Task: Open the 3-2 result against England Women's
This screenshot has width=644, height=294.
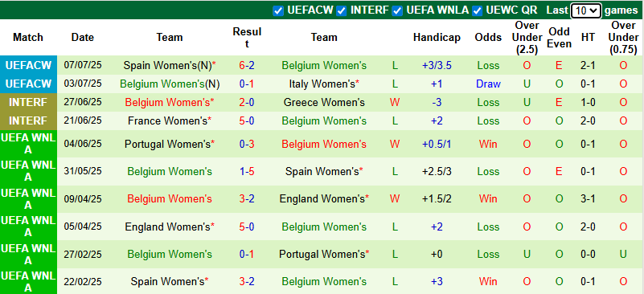Action: click(x=247, y=198)
